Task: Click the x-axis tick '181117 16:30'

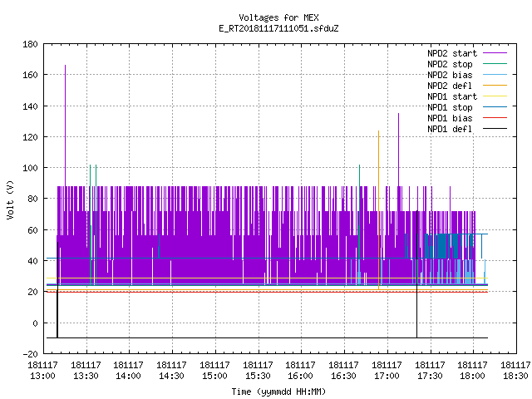Action: [343, 371]
